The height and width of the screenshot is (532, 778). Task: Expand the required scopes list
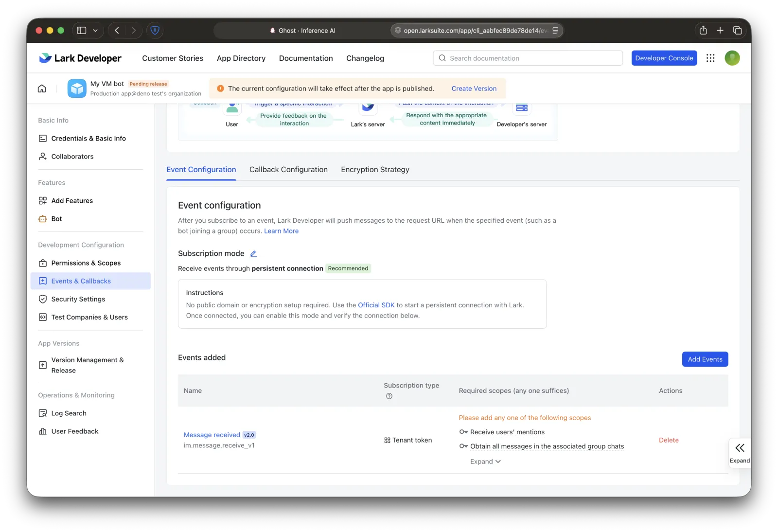click(485, 461)
